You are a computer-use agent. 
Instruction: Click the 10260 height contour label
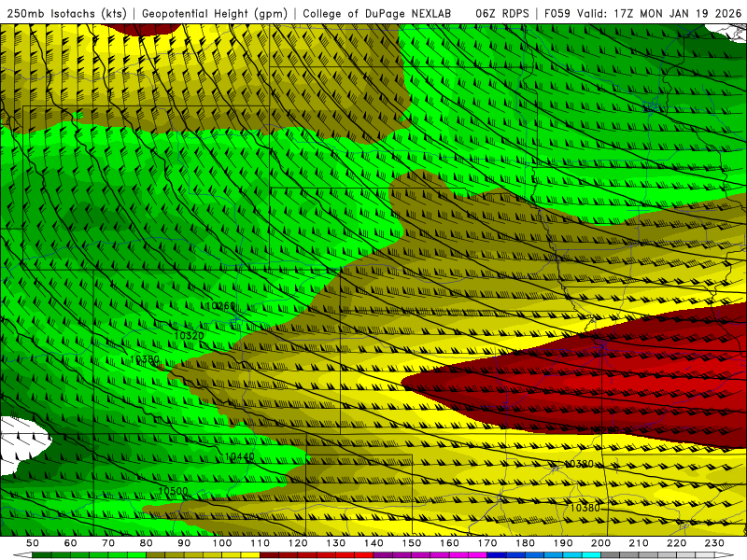click(x=220, y=306)
